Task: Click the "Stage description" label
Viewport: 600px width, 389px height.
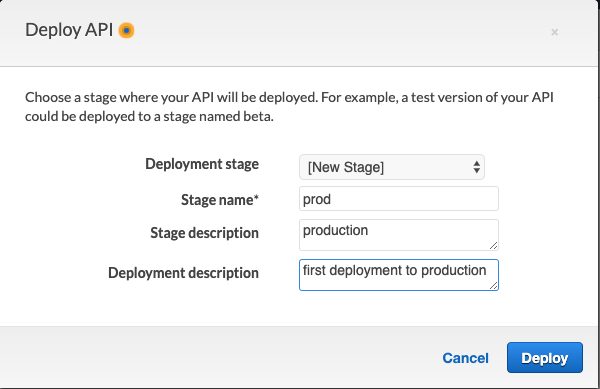Action: click(204, 233)
